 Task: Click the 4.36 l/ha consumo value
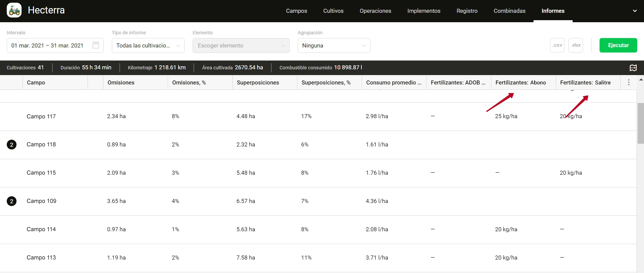pyautogui.click(x=377, y=201)
